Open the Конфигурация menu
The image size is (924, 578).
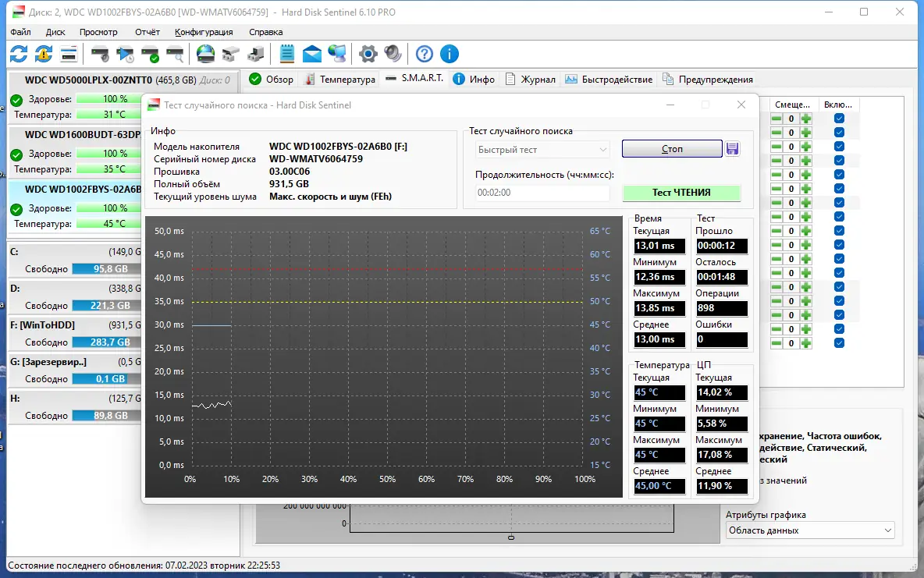(x=204, y=32)
